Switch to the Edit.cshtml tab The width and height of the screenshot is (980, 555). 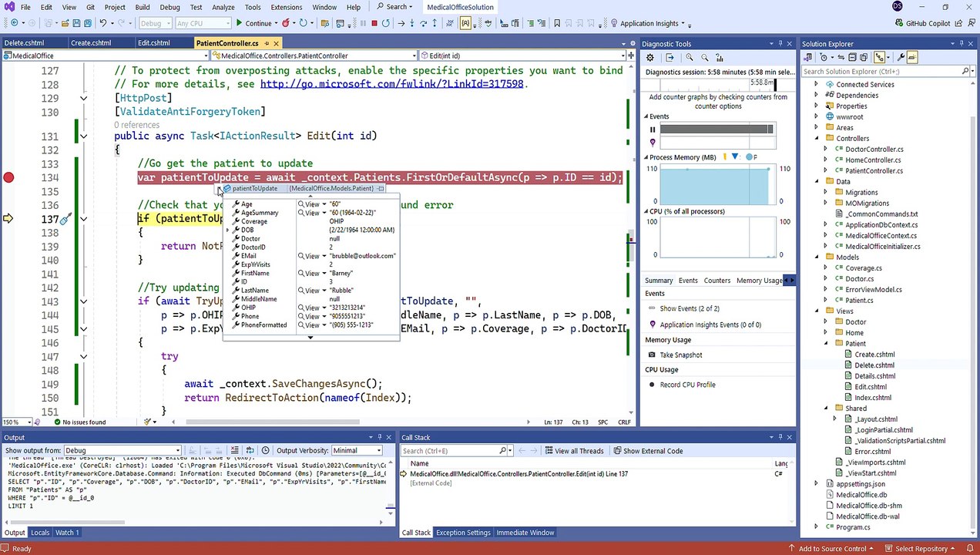coord(153,43)
